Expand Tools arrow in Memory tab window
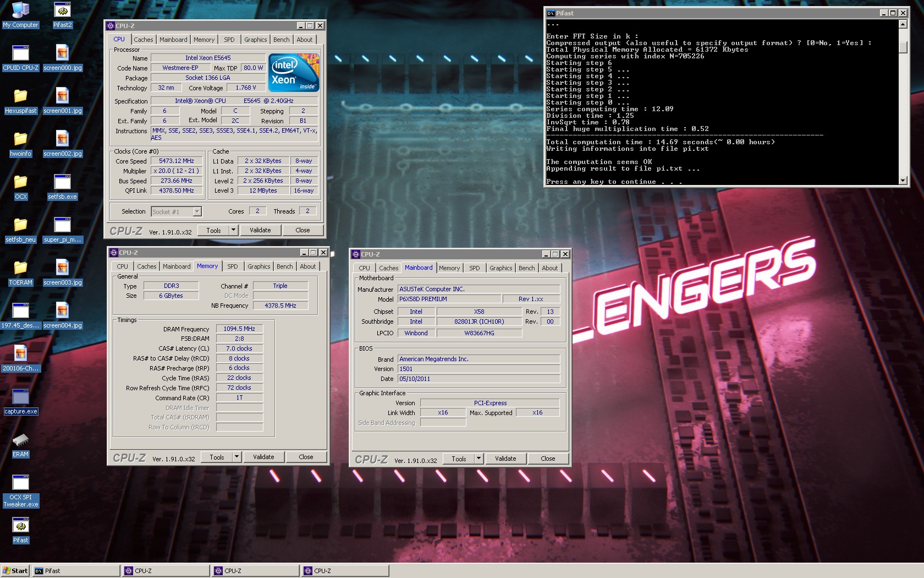Viewport: 924px width, 578px height. click(237, 457)
